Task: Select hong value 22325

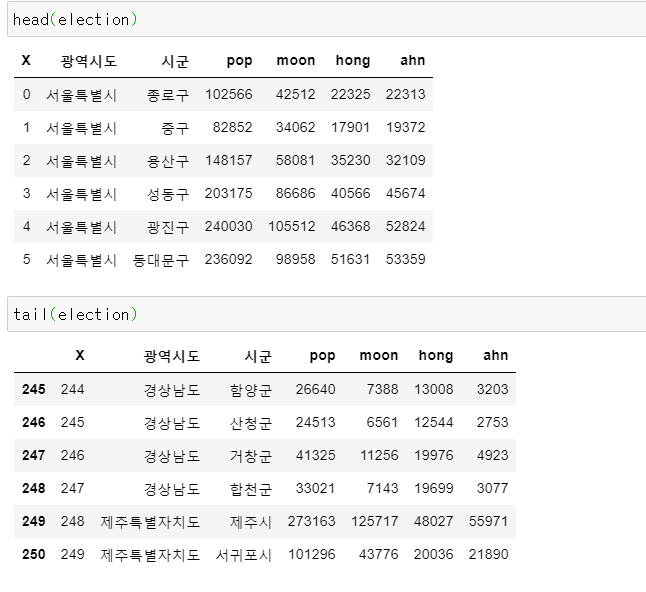Action: pos(350,94)
